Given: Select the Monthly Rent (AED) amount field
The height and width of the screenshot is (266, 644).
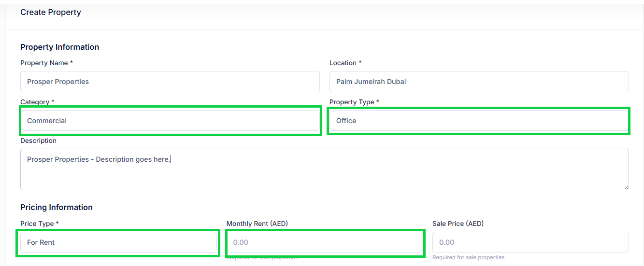Looking at the screenshot, I should coord(325,242).
